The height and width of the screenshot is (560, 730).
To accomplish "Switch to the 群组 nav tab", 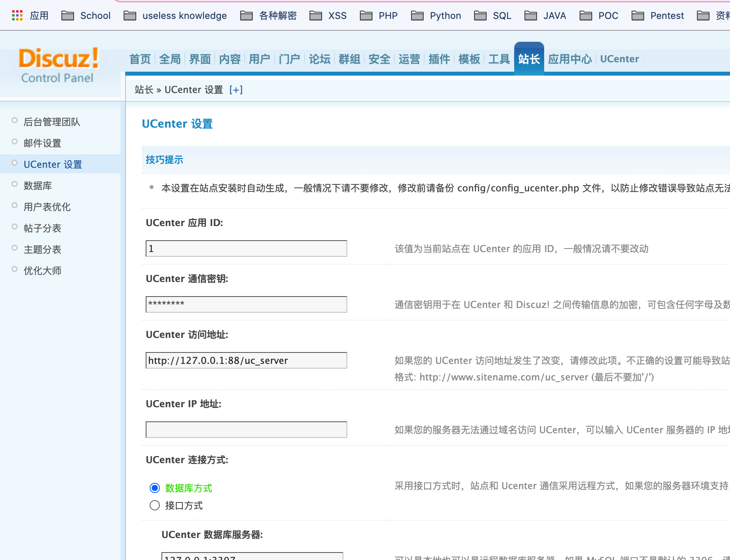I will [350, 59].
